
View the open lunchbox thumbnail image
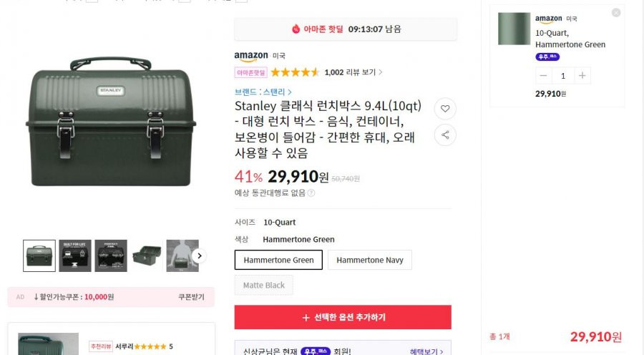click(x=147, y=256)
